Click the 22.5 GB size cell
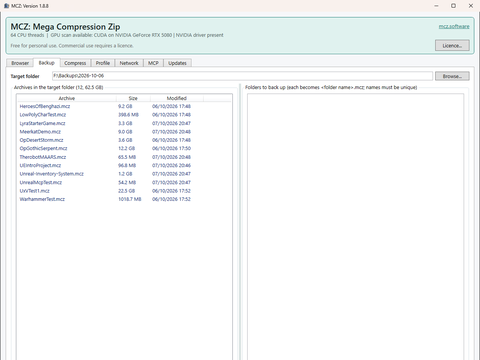The height and width of the screenshot is (360, 480). (127, 191)
